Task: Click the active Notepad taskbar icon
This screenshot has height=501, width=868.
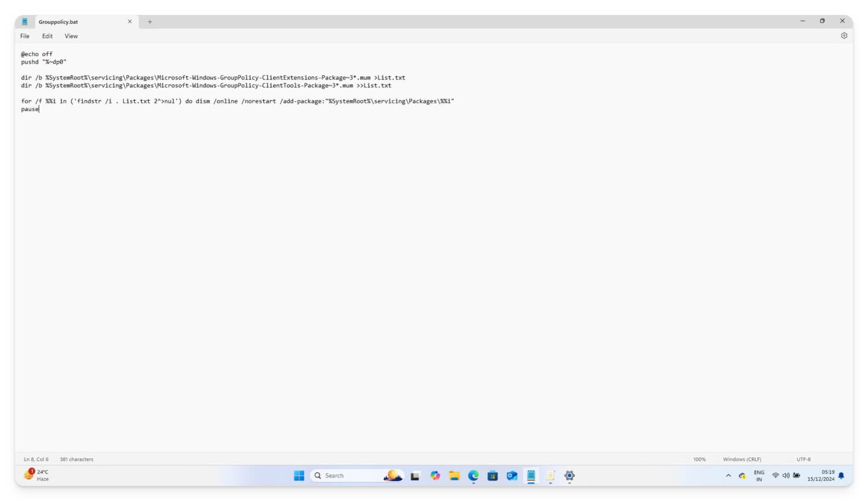Action: [531, 476]
